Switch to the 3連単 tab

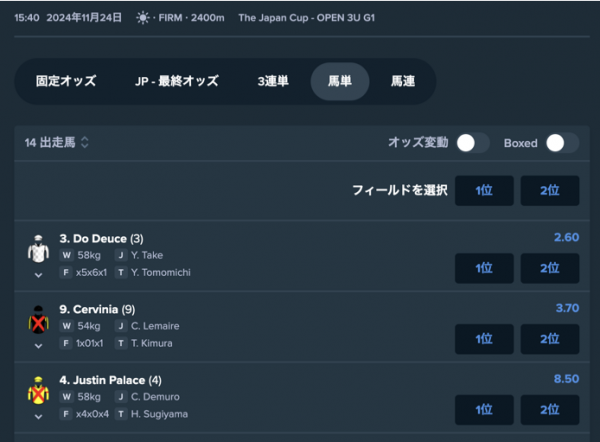(273, 81)
